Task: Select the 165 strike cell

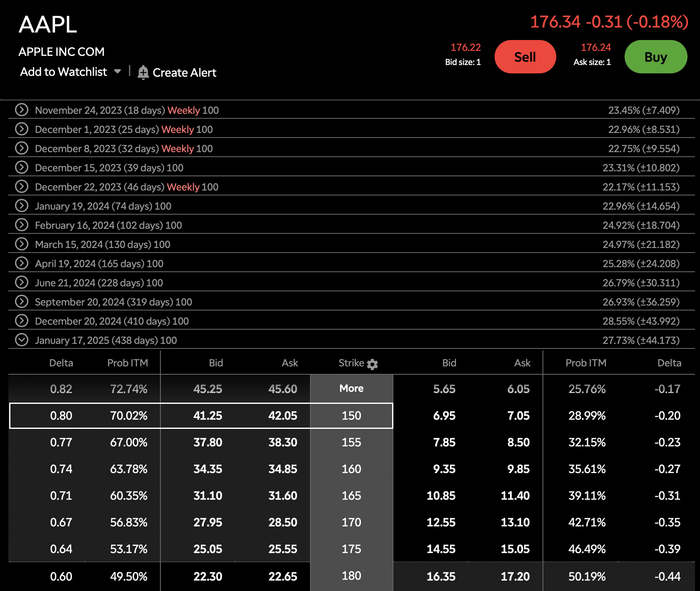Action: coord(352,496)
